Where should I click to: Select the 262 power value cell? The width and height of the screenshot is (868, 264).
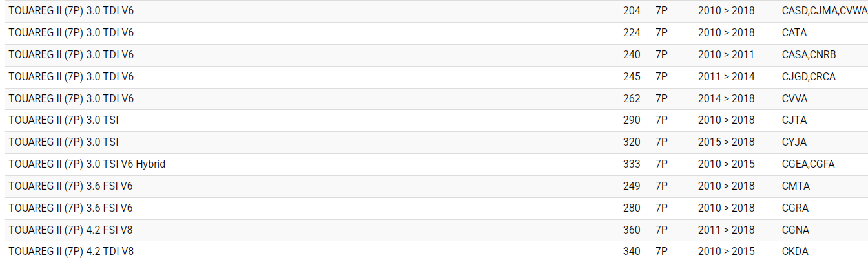(632, 99)
